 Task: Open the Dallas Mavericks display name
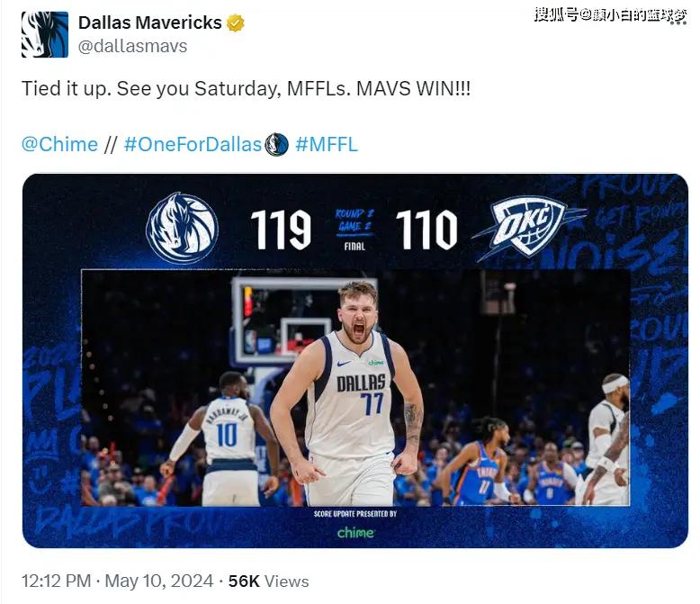pyautogui.click(x=150, y=23)
